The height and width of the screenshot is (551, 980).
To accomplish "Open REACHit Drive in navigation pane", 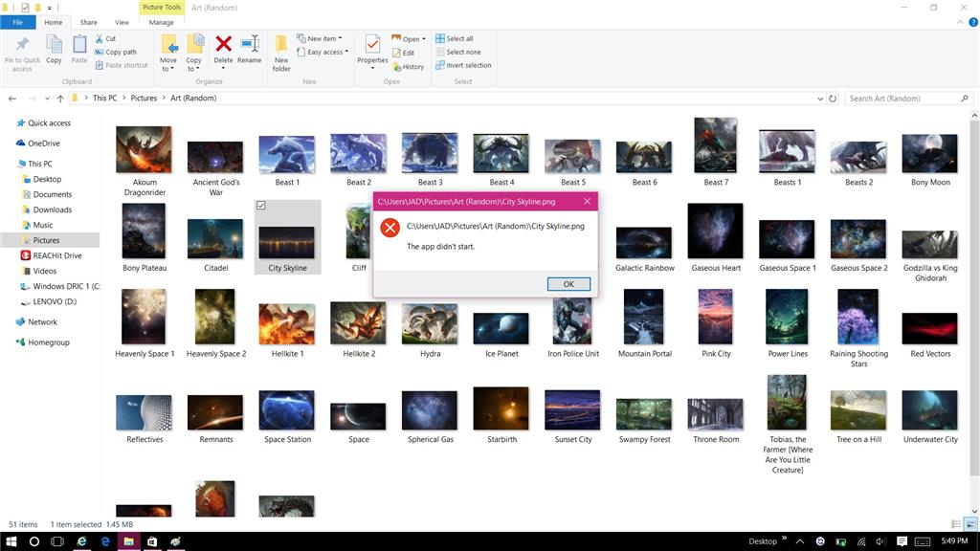I will [x=57, y=255].
